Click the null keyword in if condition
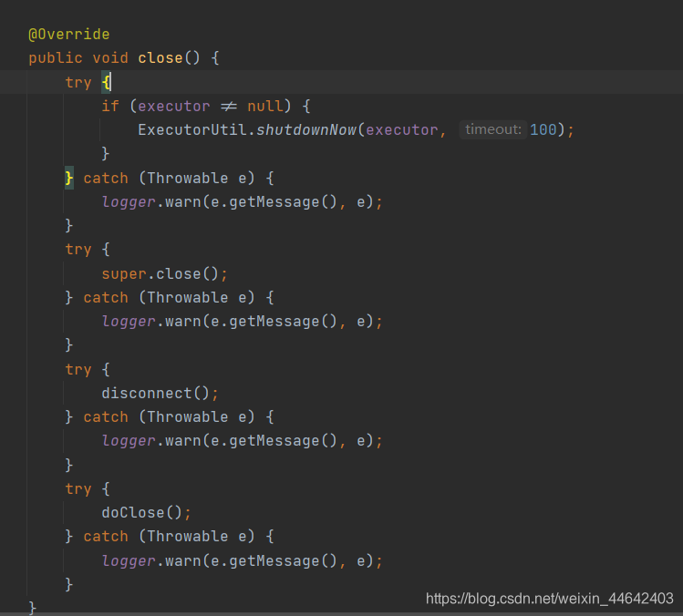The image size is (683, 616). [x=264, y=106]
